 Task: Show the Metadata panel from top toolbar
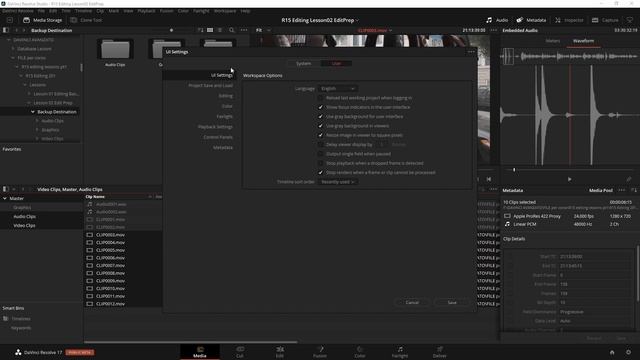click(x=531, y=20)
